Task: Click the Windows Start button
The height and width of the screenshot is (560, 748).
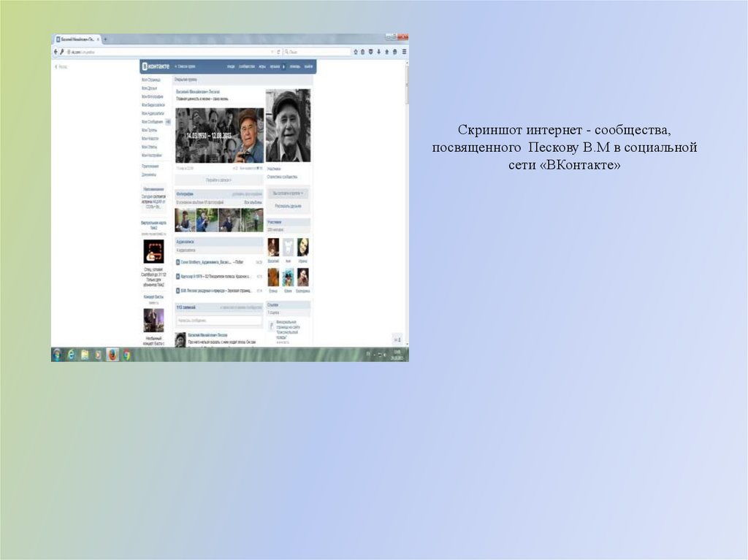Action: (57, 354)
